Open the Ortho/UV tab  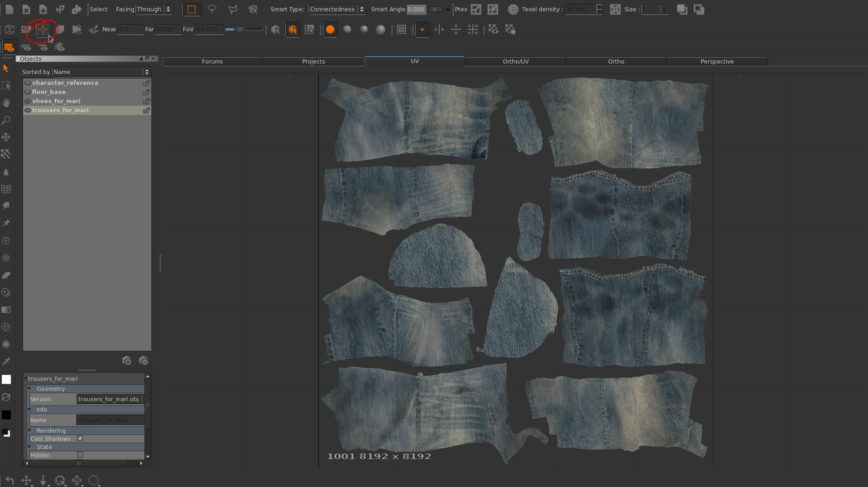(516, 61)
